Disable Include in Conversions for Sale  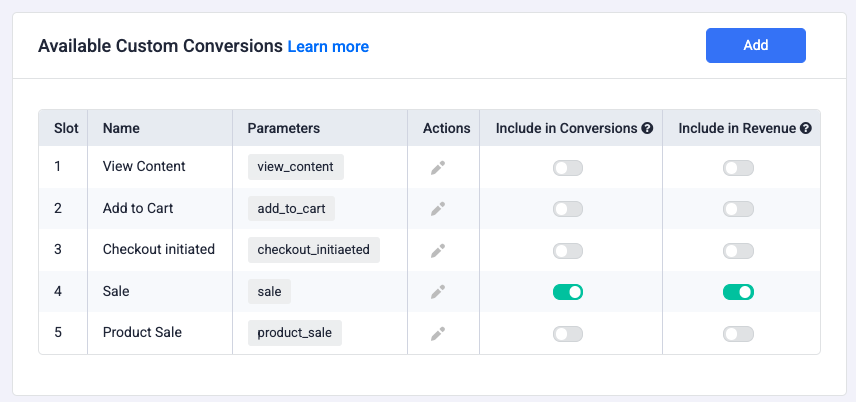click(x=568, y=292)
